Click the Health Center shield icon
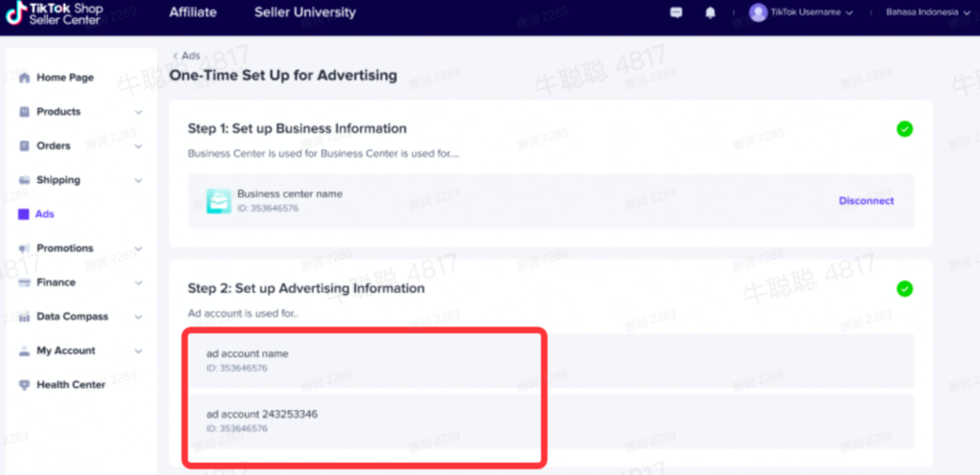Screen dimensions: 980x475 pos(25,385)
